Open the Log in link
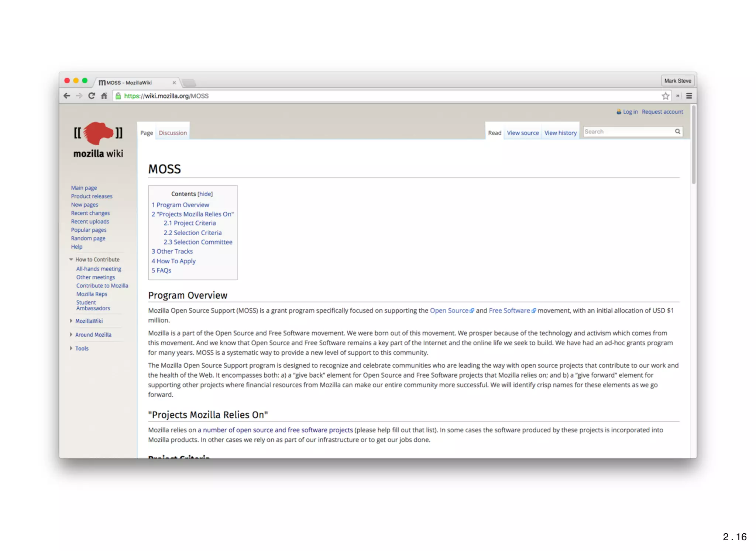756x551 pixels. click(630, 112)
